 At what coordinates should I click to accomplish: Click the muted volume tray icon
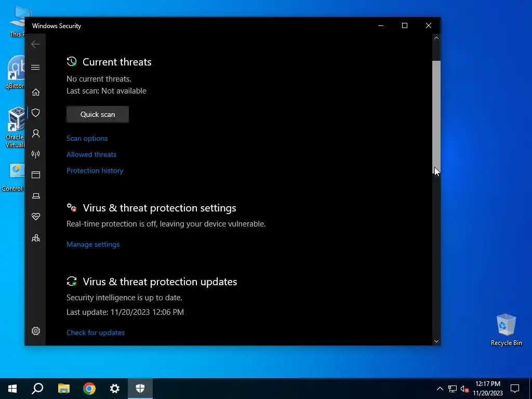tap(465, 389)
